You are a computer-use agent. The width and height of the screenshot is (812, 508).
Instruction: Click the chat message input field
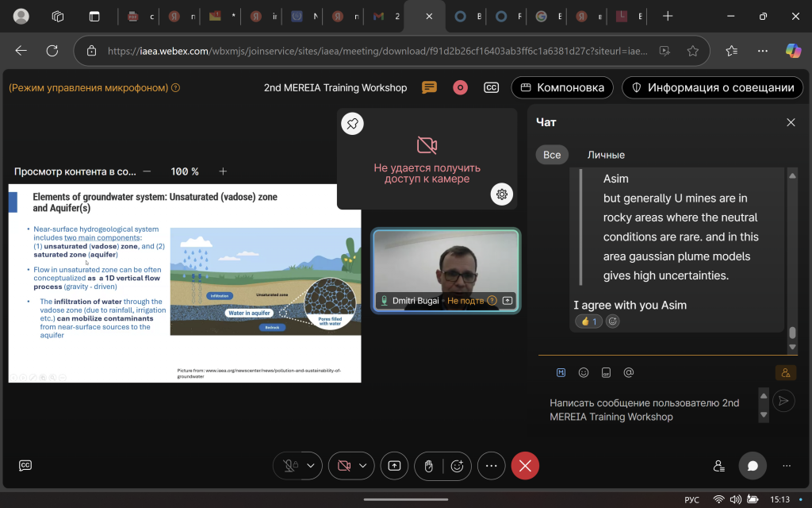[646, 410]
